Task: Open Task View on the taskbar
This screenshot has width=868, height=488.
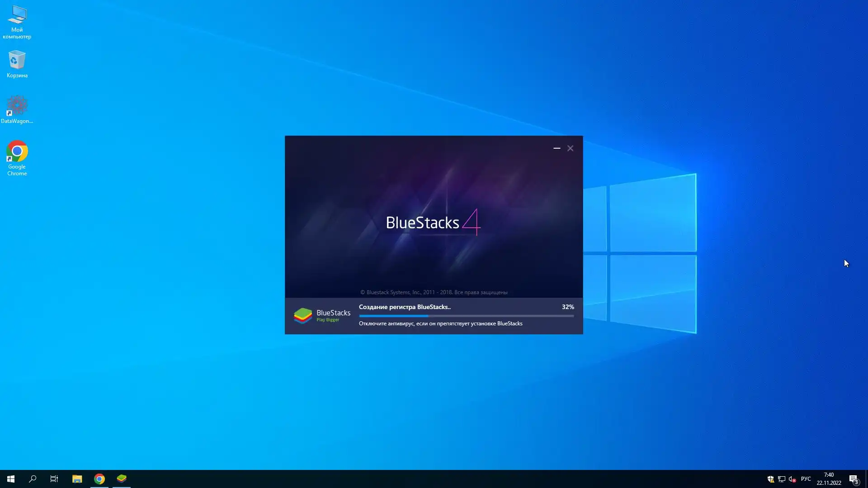Action: pyautogui.click(x=54, y=479)
